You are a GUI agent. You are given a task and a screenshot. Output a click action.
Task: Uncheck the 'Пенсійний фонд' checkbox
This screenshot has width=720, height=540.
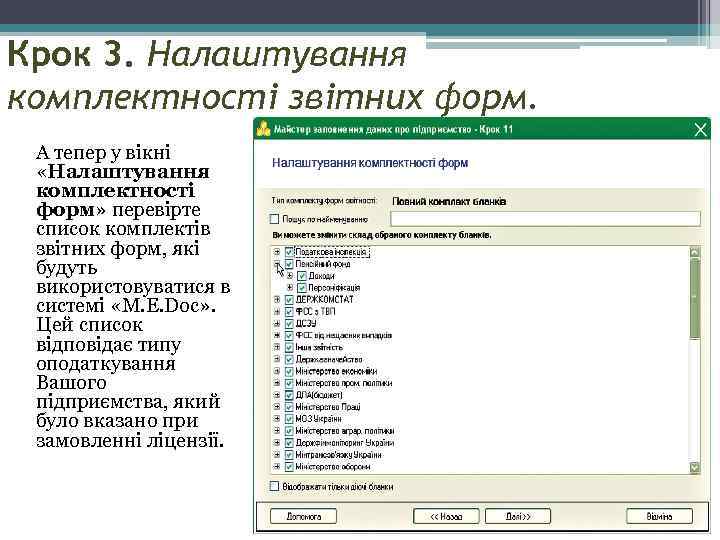[289, 264]
